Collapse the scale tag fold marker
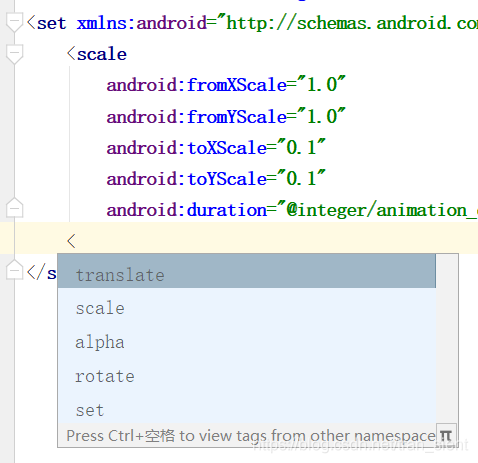This screenshot has width=478, height=463. (x=15, y=54)
